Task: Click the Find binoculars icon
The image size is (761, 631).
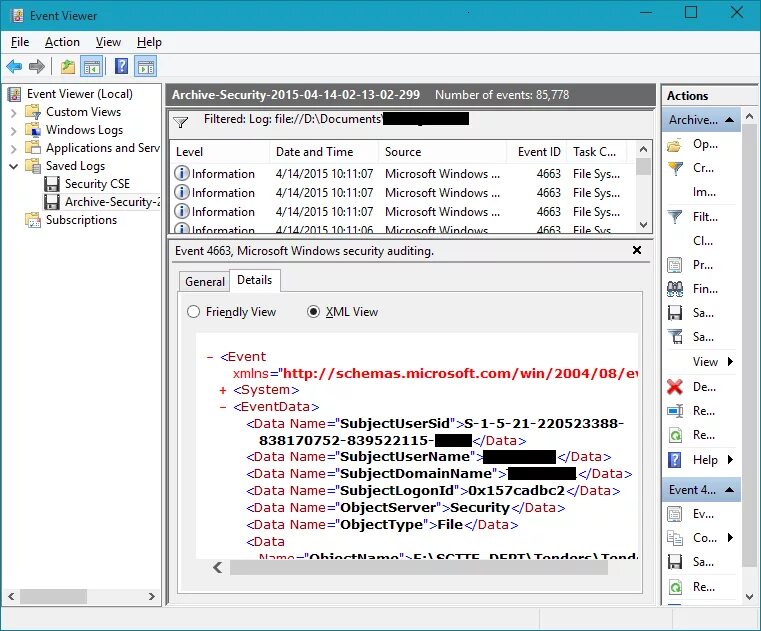Action: pos(675,289)
